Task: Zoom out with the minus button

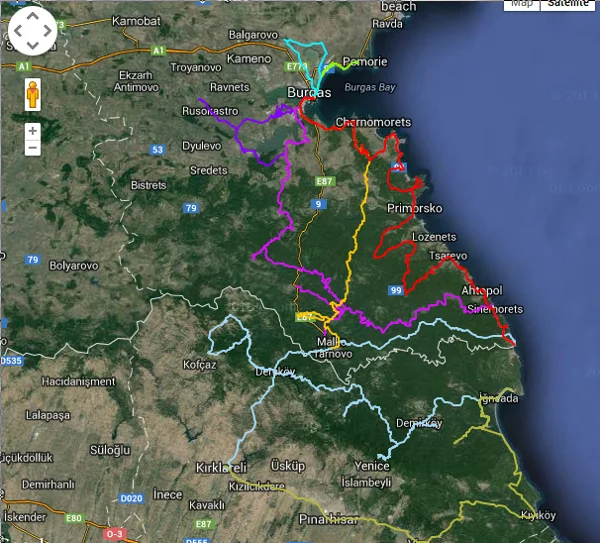Action: [x=32, y=148]
